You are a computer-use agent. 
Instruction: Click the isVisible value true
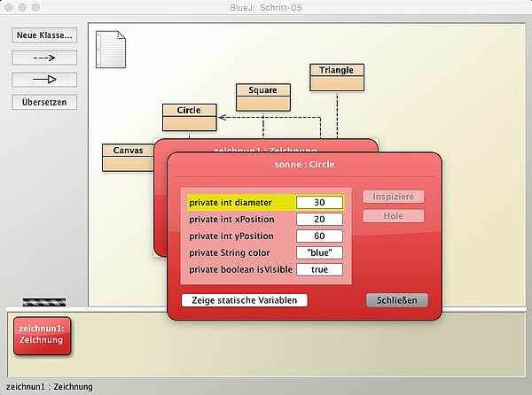pyautogui.click(x=319, y=270)
